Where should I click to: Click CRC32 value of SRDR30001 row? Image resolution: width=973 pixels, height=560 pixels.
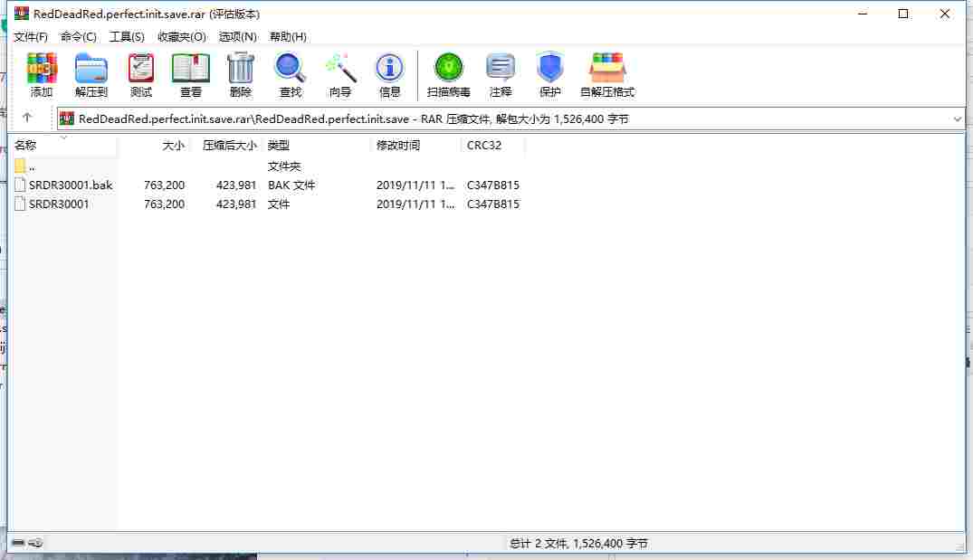pos(492,204)
